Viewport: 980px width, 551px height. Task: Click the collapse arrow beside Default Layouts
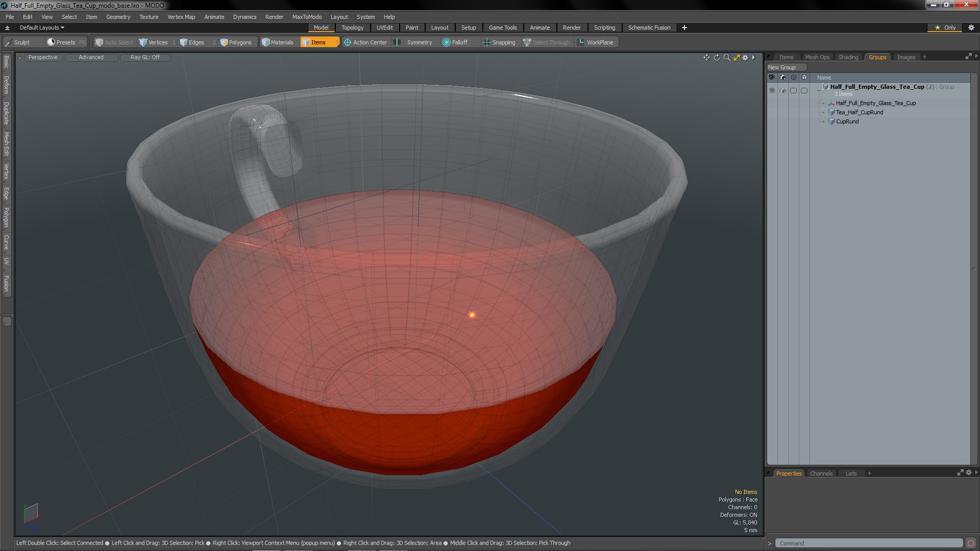click(x=7, y=28)
